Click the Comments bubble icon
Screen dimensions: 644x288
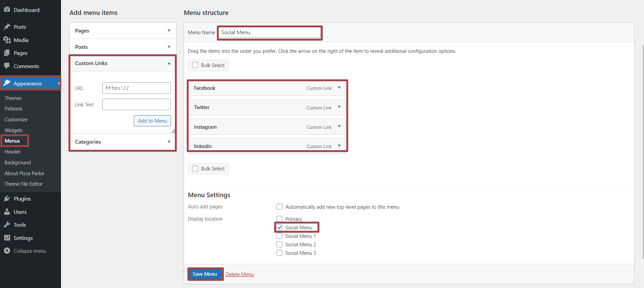[x=7, y=66]
